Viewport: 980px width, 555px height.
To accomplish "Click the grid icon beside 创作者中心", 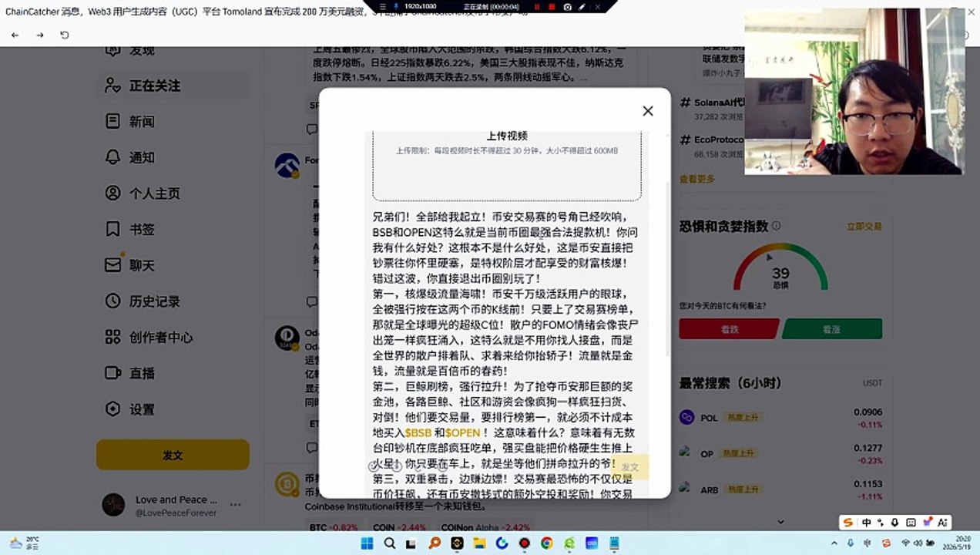I will point(112,337).
